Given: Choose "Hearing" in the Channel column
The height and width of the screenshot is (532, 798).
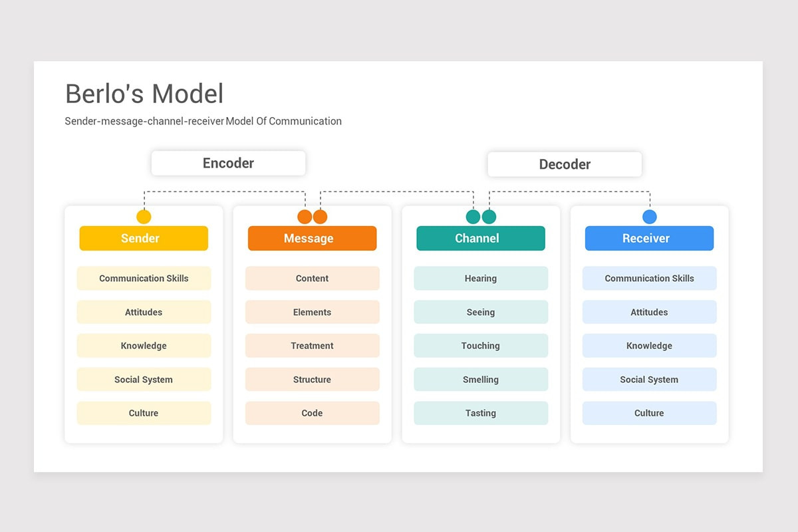Looking at the screenshot, I should (481, 279).
